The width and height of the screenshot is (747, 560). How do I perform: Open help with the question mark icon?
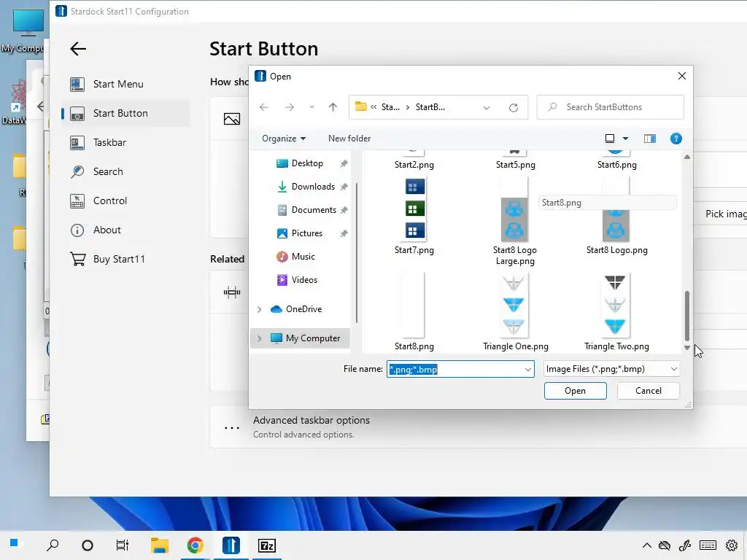coord(676,139)
